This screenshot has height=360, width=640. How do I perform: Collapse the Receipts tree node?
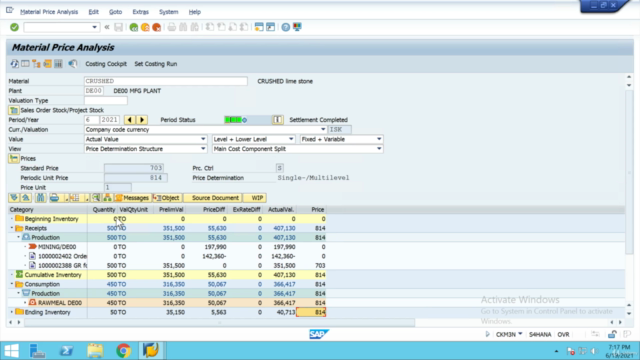[x=12, y=228]
